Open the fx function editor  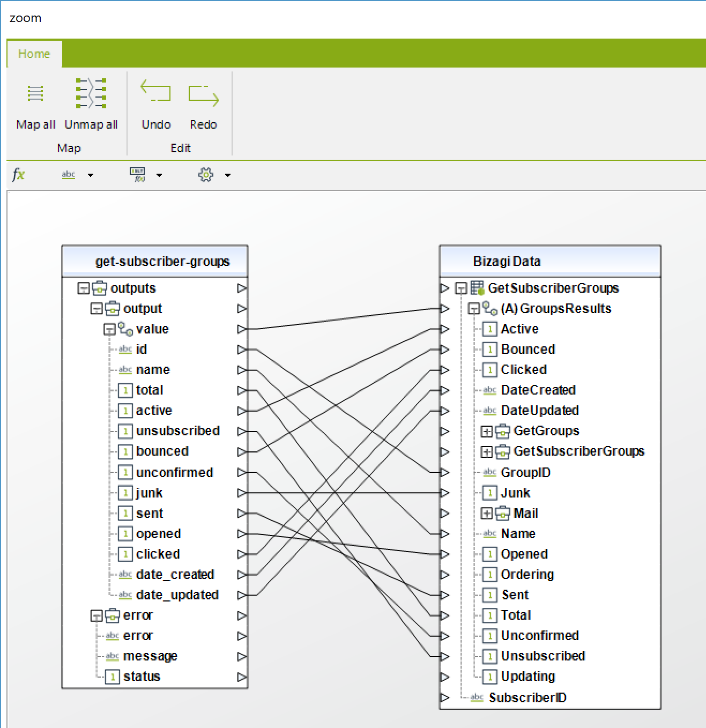18,175
